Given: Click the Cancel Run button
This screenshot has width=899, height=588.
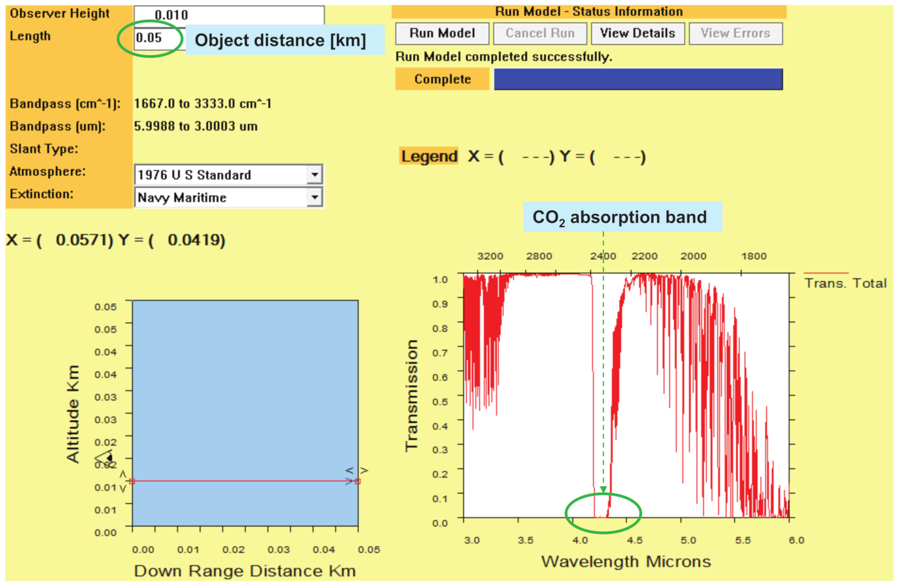Looking at the screenshot, I should (x=540, y=33).
